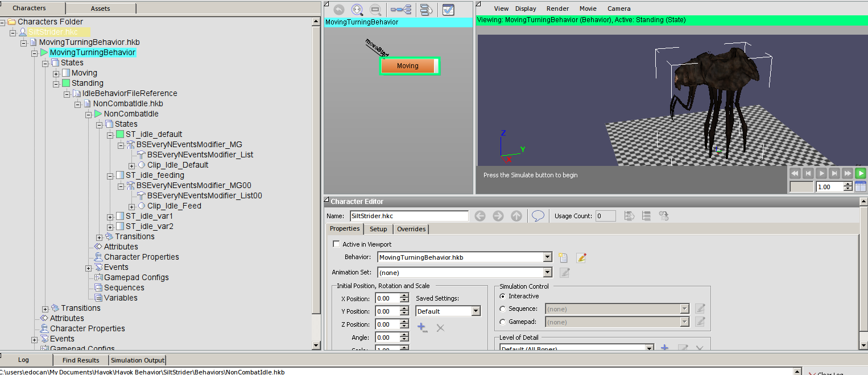
Task: Click the checklist icon in graph toolbar
Action: point(448,10)
